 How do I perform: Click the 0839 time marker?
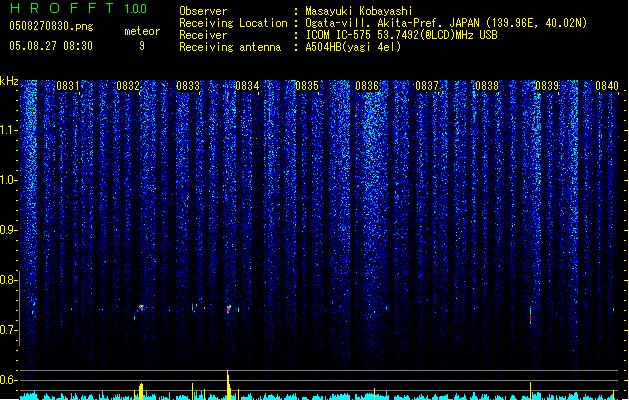[x=547, y=86]
